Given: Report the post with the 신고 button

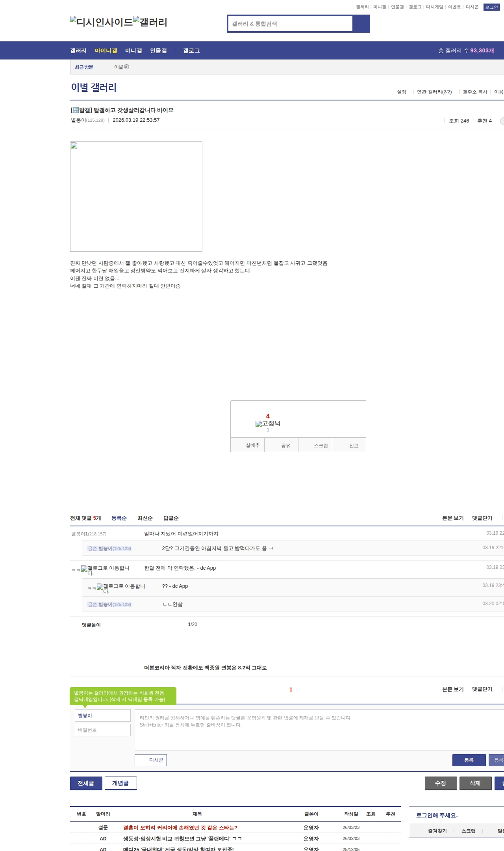Looking at the screenshot, I should [349, 445].
